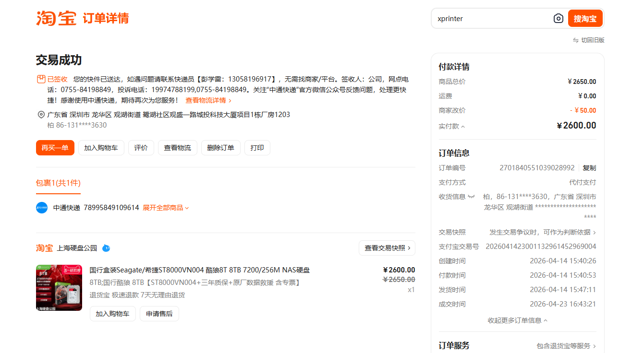Click the small Taobao icon by shop name
Image resolution: width=644 pixels, height=353 pixels.
pos(44,248)
